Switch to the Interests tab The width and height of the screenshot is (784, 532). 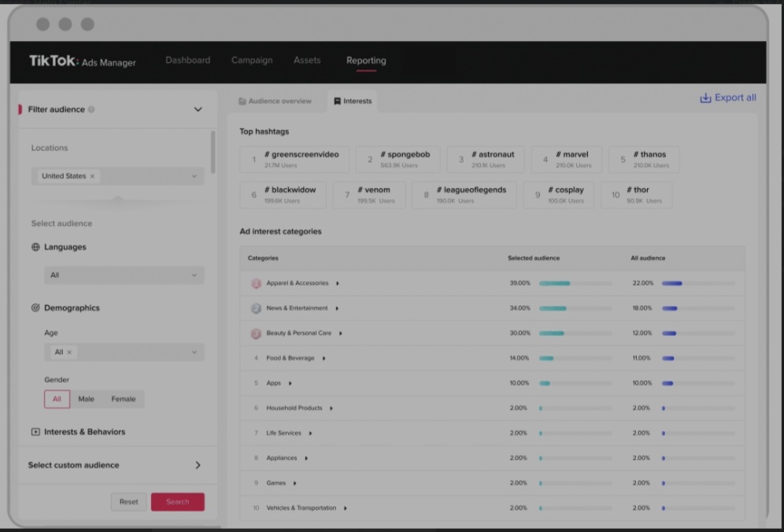point(353,101)
